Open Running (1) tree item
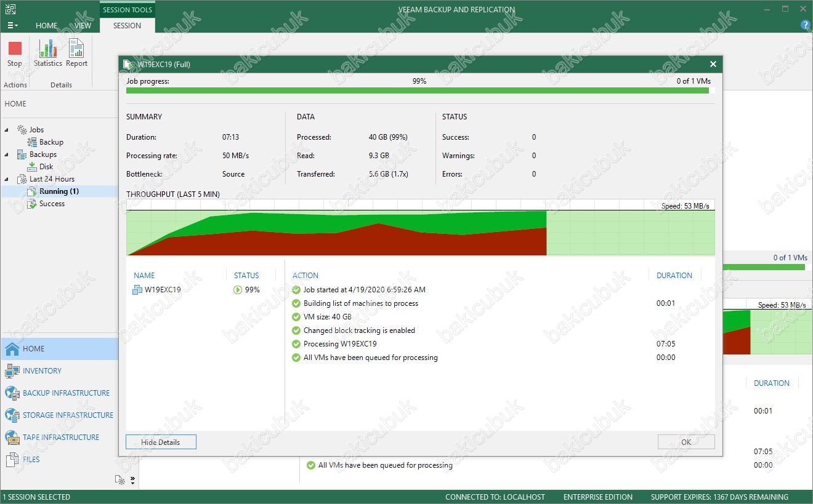This screenshot has height=504, width=813. click(x=59, y=191)
